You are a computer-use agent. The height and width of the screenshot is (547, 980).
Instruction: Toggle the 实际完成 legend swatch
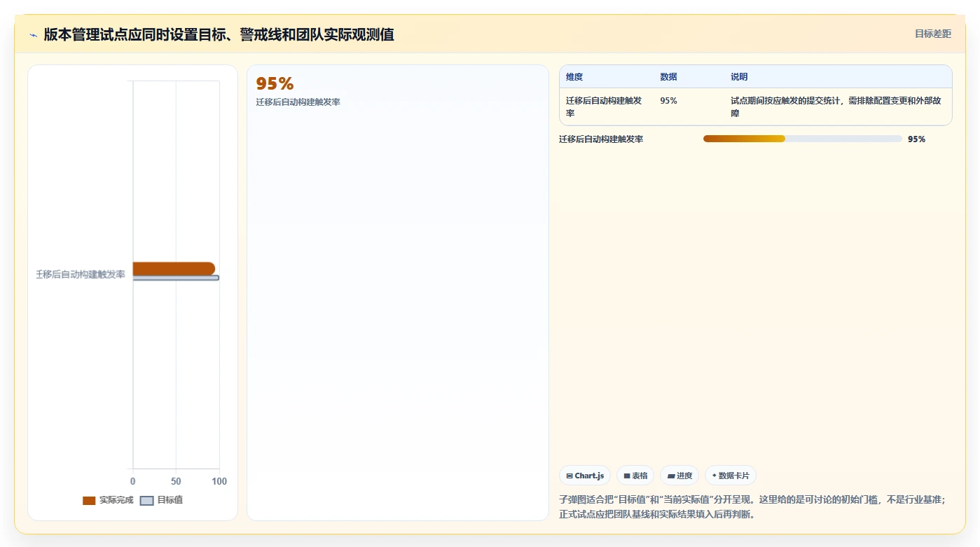89,501
